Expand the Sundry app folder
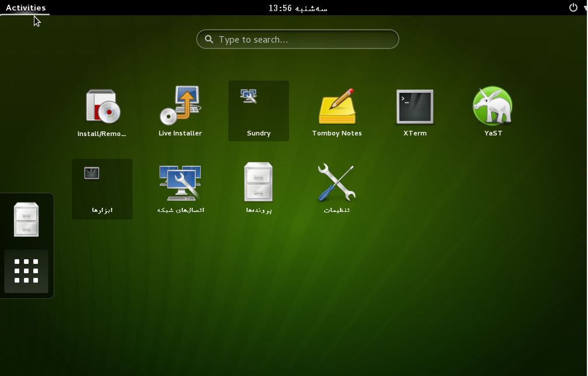This screenshot has width=588, height=376. click(259, 111)
